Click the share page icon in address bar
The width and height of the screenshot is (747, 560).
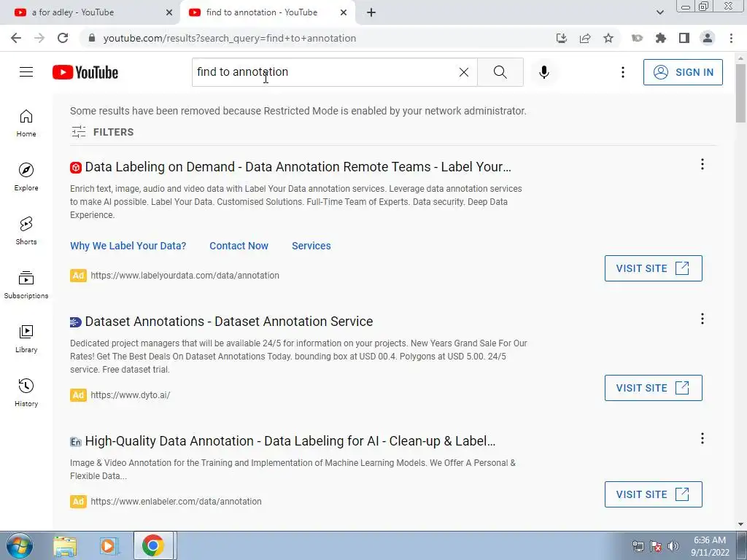tap(585, 38)
